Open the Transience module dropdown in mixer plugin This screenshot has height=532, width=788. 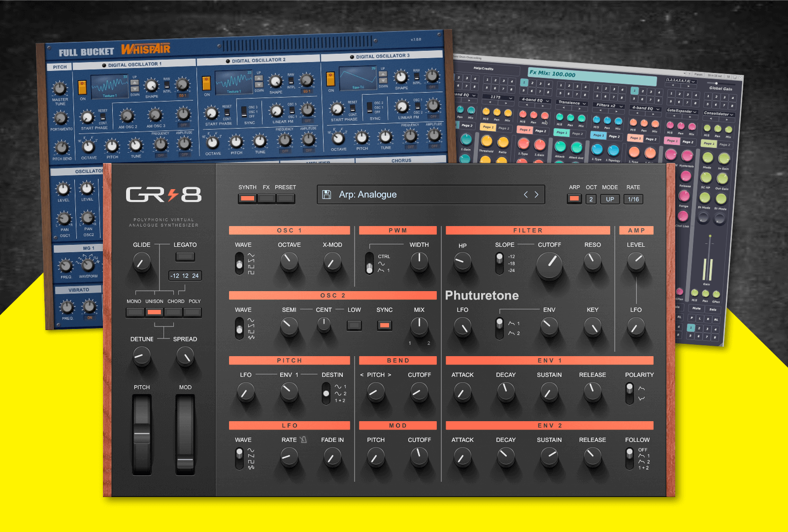click(572, 103)
